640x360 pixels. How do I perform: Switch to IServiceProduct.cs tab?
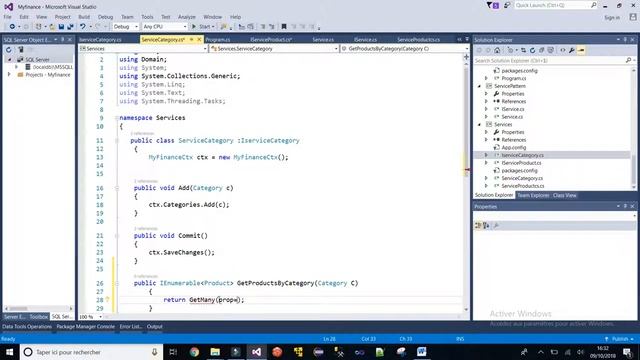(x=271, y=40)
